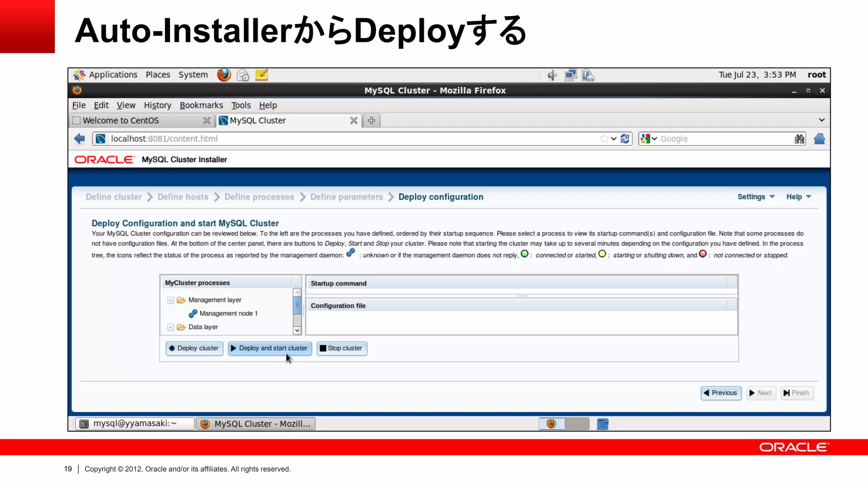Open the notes icon in top panel
Image resolution: width=868 pixels, height=488 pixels.
pos(262,75)
